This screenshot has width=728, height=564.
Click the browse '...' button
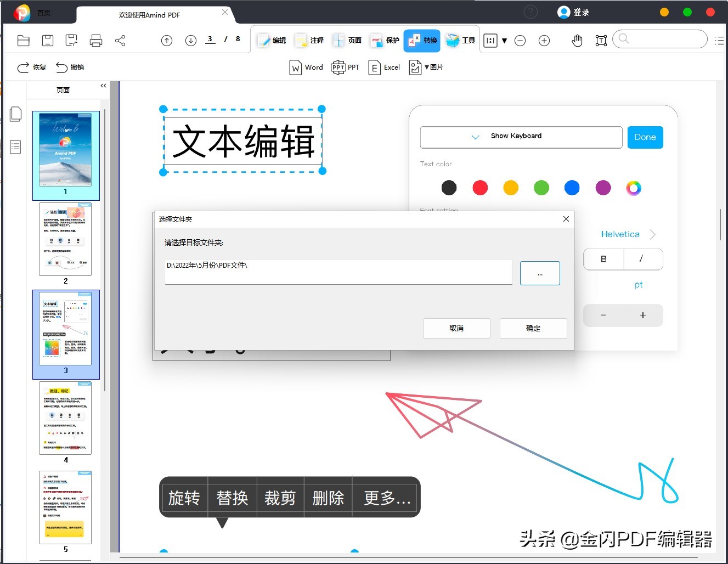coord(540,273)
